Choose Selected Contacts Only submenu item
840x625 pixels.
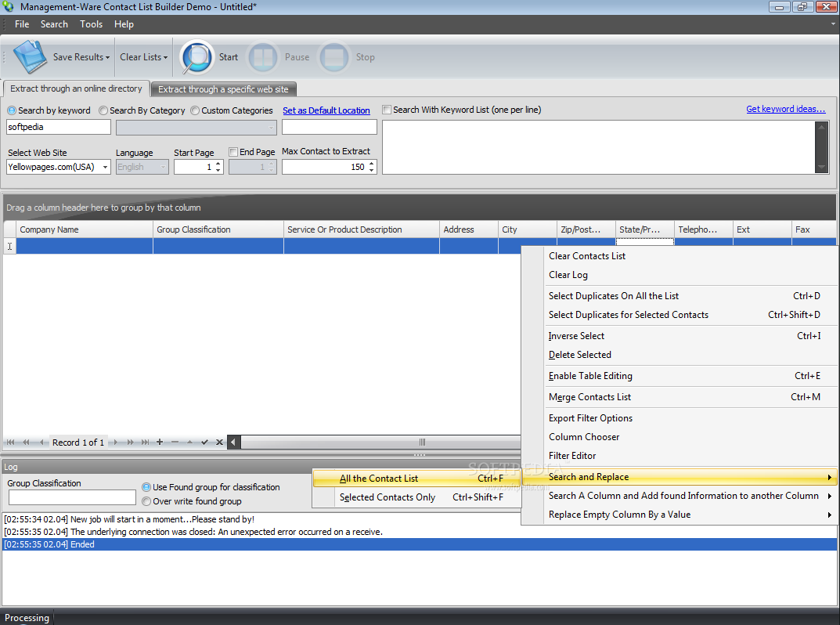pyautogui.click(x=416, y=497)
